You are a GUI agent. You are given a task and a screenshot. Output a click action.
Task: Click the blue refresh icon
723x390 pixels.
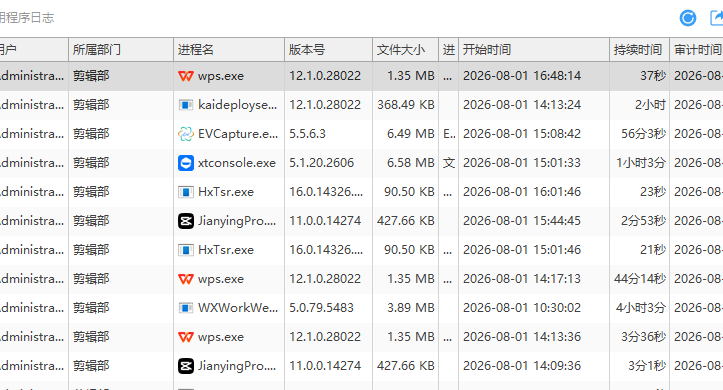(x=687, y=18)
